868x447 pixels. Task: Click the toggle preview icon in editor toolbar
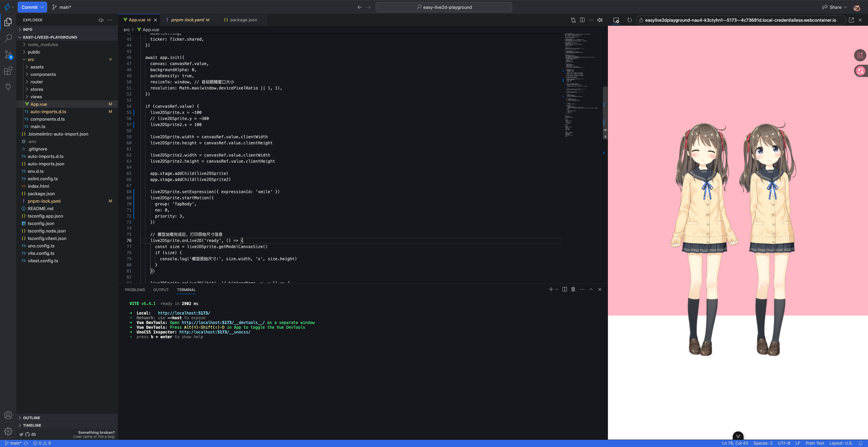(600, 20)
